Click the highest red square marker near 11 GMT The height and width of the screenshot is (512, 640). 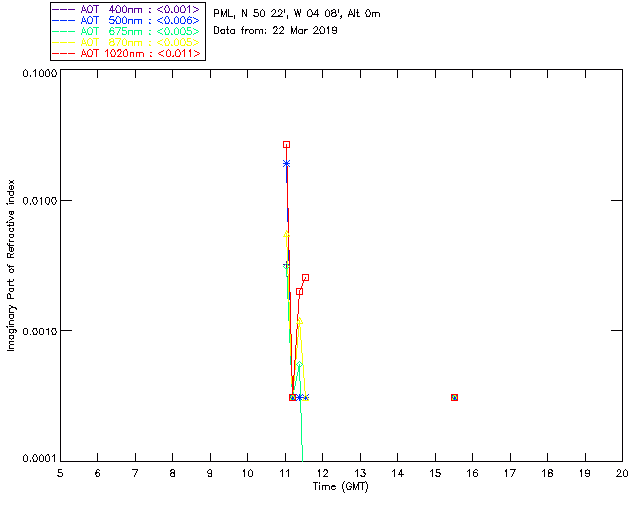point(287,145)
